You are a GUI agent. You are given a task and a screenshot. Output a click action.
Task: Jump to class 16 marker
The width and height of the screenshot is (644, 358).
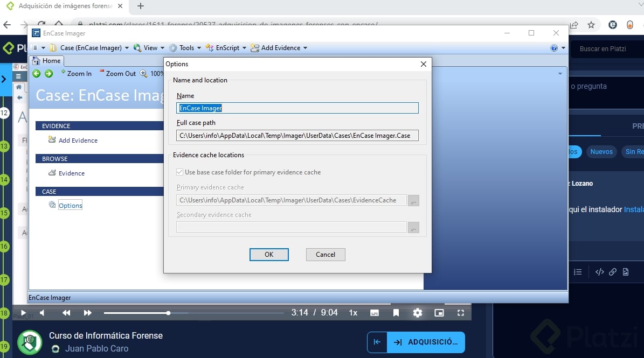pos(4,247)
